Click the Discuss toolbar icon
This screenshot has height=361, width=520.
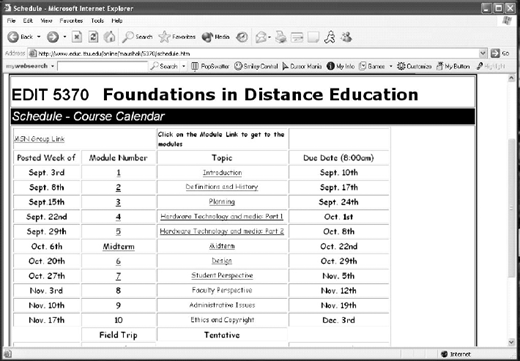click(x=313, y=37)
